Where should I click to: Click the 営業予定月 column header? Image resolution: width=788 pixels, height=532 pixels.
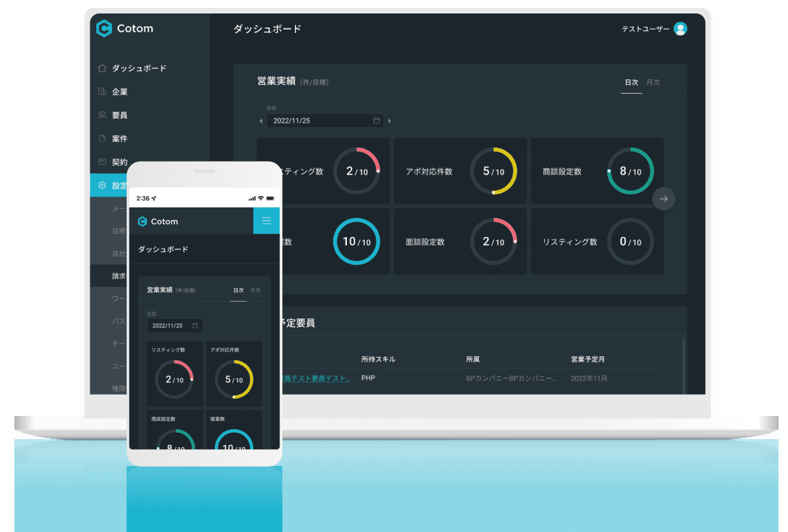pos(587,359)
